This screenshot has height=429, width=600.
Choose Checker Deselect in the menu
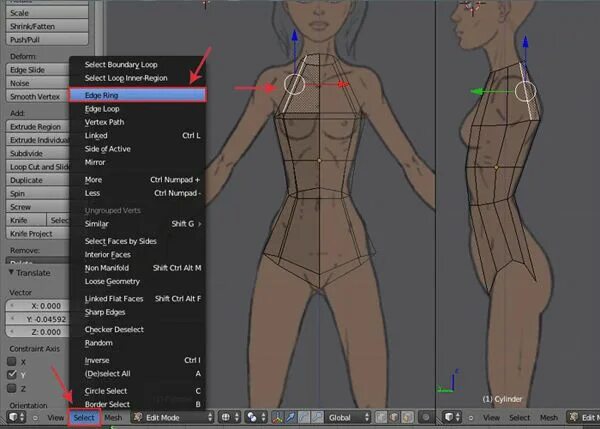coord(137,329)
